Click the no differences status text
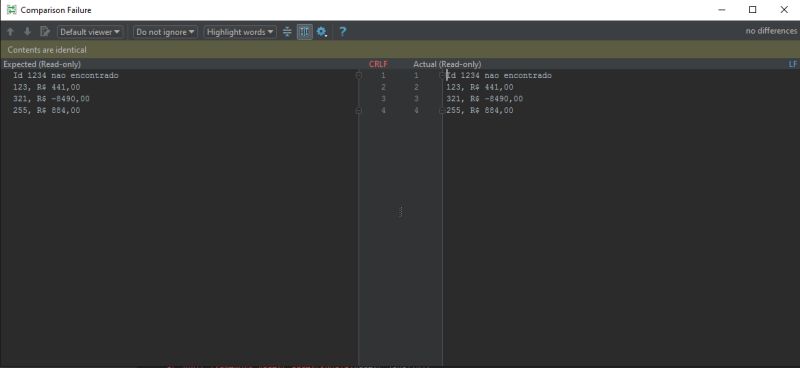The image size is (800, 368). pos(771,31)
